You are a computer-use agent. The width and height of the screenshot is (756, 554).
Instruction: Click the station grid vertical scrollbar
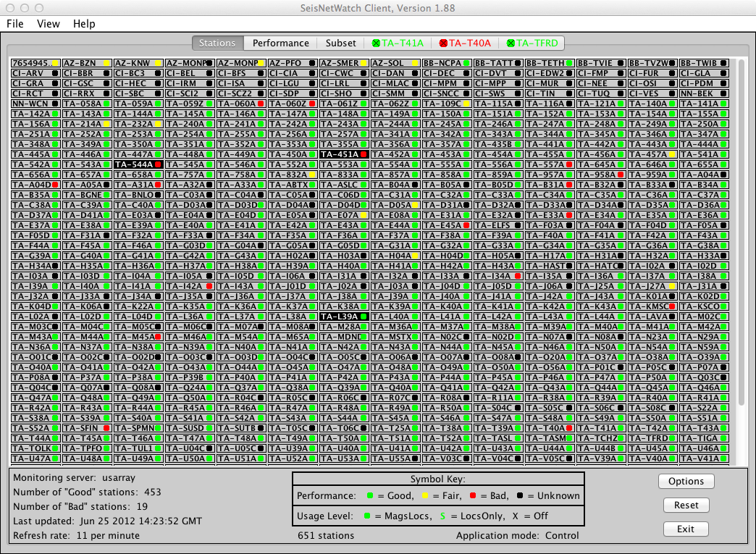(x=741, y=232)
